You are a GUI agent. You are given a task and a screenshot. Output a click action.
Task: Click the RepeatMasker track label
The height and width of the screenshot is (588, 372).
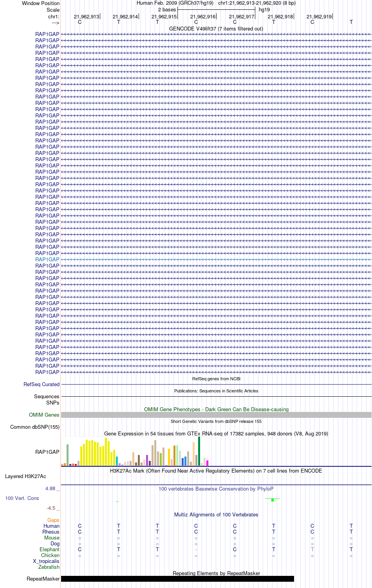[x=43, y=579]
